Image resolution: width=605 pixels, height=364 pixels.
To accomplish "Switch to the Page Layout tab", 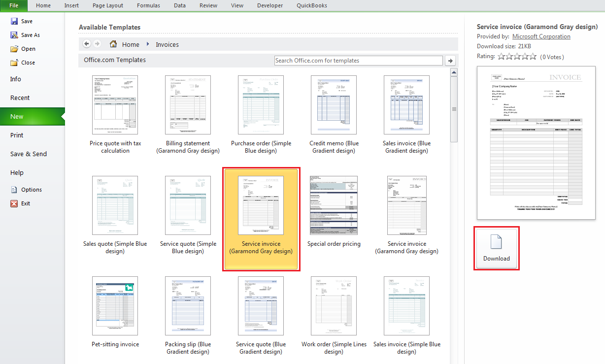I will pos(108,5).
